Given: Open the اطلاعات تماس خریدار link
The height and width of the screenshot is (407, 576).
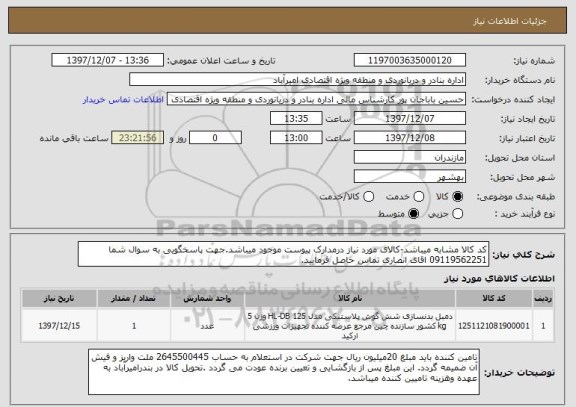Looking at the screenshot, I should tap(123, 100).
